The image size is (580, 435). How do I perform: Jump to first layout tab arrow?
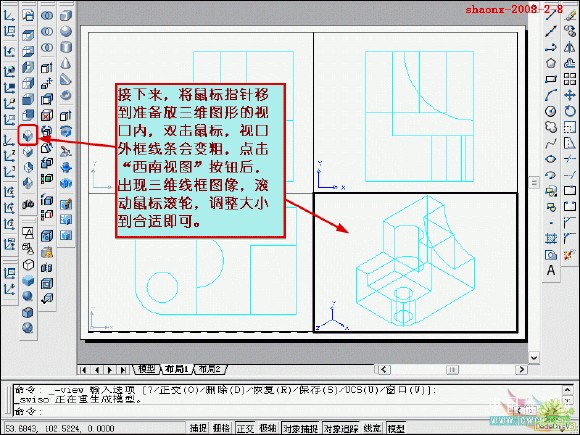pyautogui.click(x=83, y=369)
